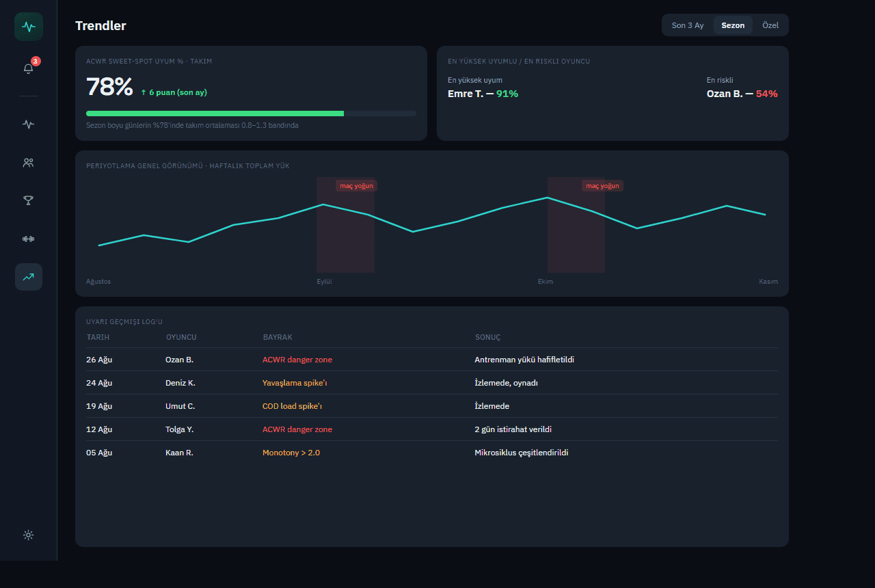Screen dimensions: 875x588
Task: Click the first maç yoğun label
Action: [x=356, y=186]
